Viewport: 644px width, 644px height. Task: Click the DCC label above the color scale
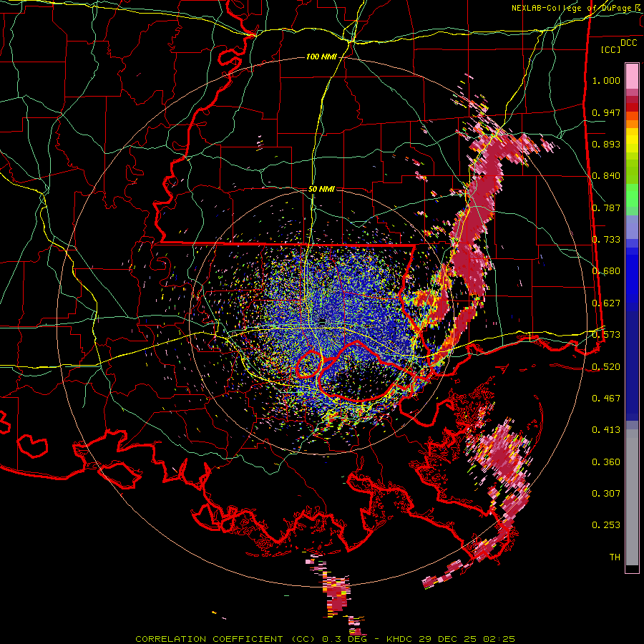(x=628, y=43)
